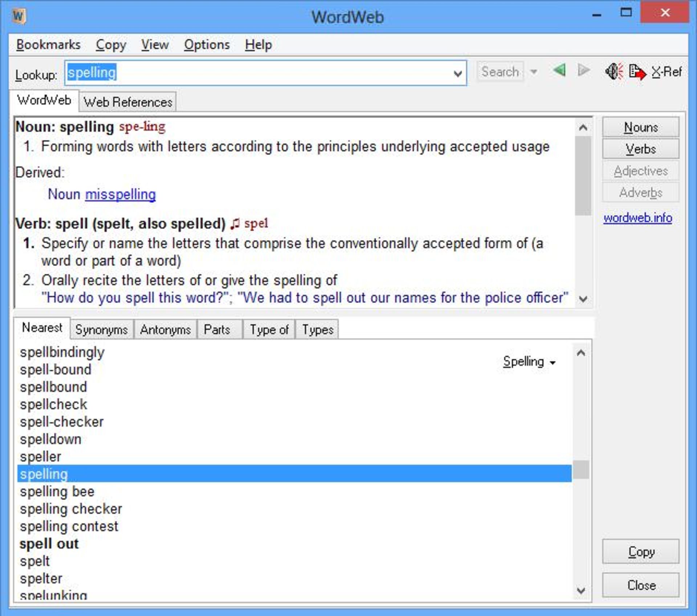Expand the Lookup history dropdown
This screenshot has height=616, width=697.
[458, 74]
